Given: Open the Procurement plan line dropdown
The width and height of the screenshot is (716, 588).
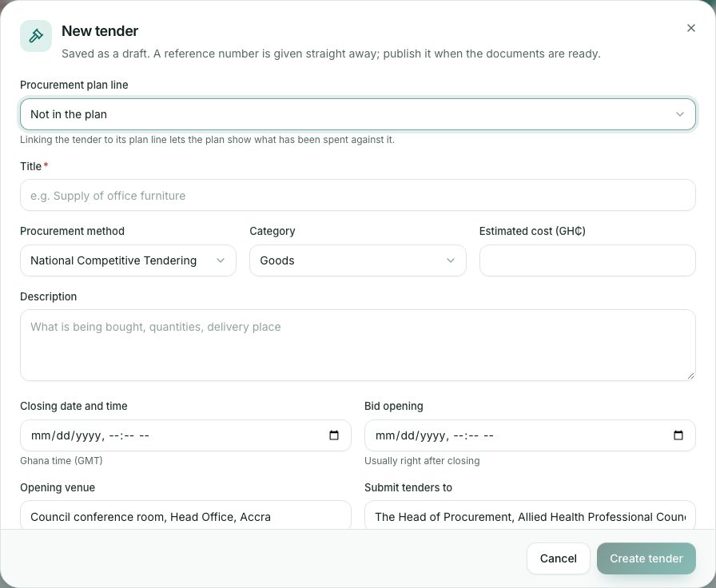Looking at the screenshot, I should coord(357,114).
